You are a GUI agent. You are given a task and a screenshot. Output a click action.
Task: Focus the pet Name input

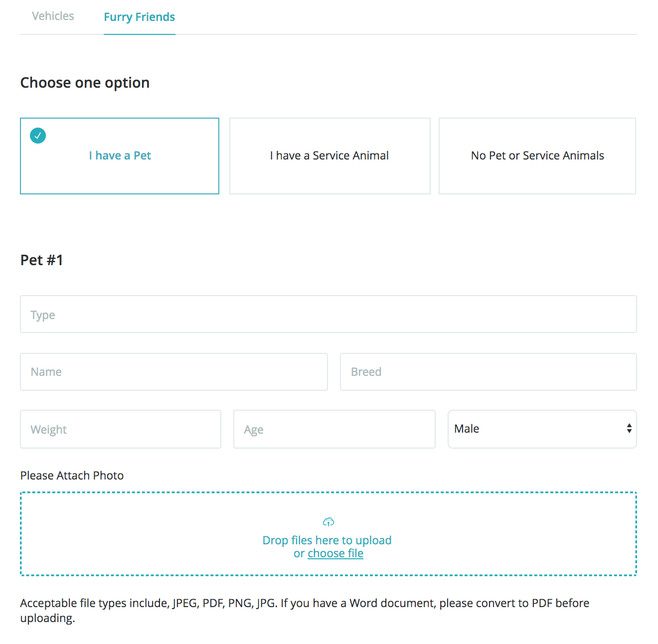tap(173, 372)
